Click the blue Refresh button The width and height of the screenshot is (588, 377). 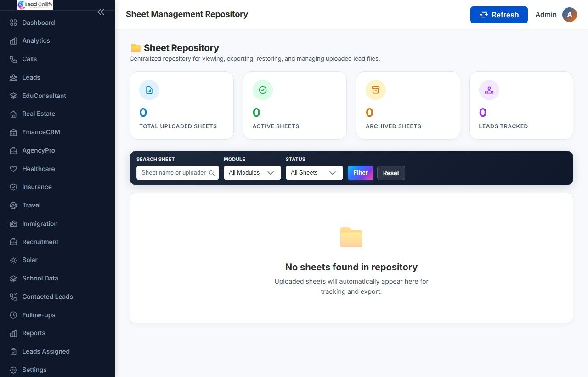click(x=499, y=15)
